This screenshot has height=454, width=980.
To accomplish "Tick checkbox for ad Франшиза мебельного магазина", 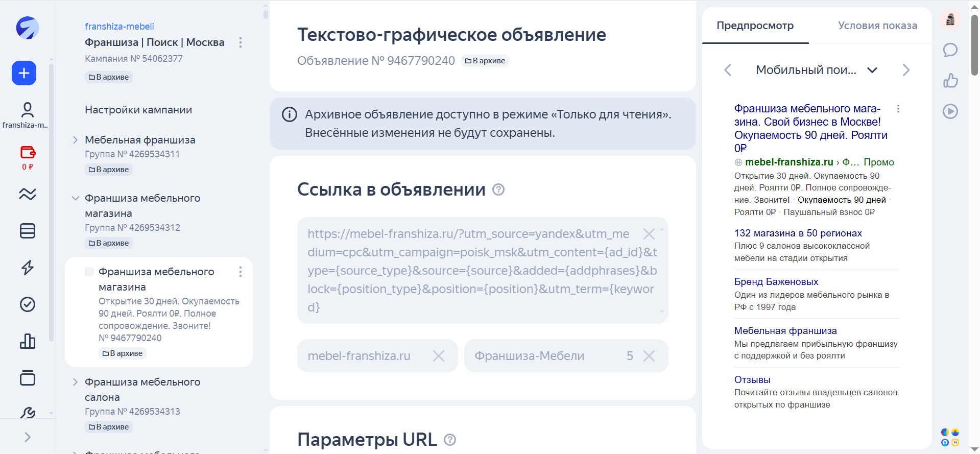I will click(89, 272).
